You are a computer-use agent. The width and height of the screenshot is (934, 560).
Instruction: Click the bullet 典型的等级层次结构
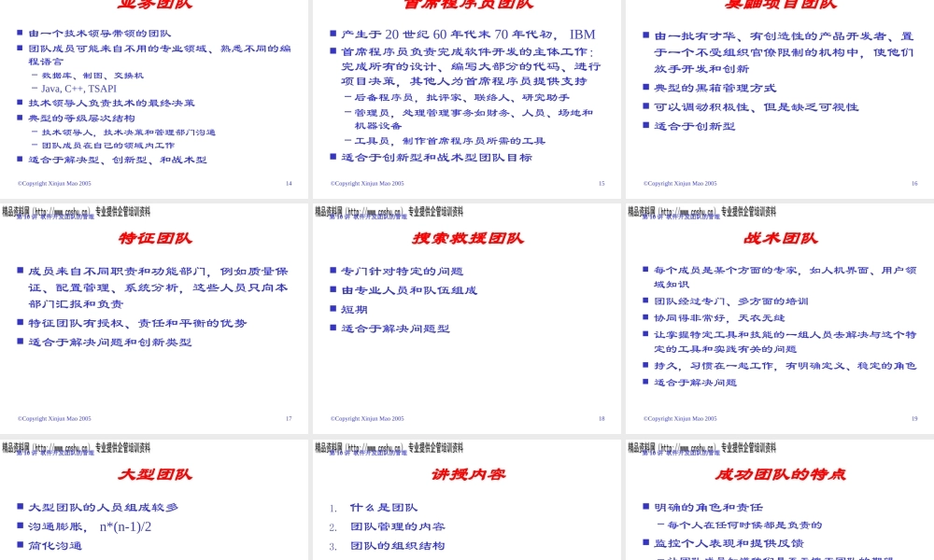point(81,118)
